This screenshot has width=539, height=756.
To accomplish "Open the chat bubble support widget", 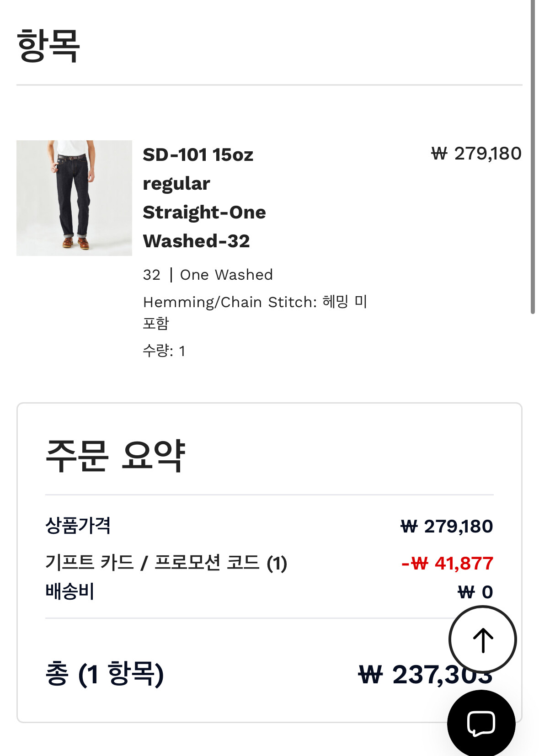I will (481, 724).
